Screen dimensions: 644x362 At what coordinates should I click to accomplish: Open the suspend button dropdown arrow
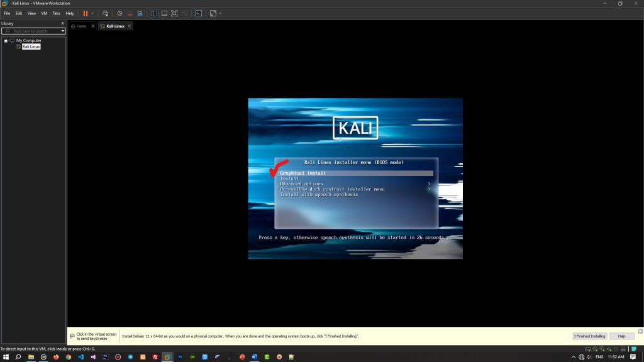(92, 13)
